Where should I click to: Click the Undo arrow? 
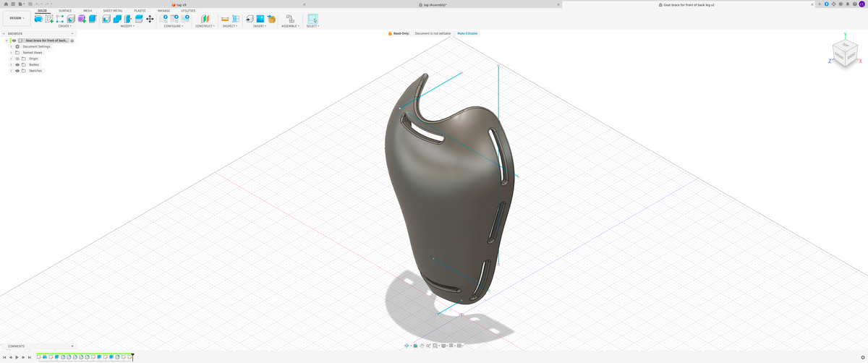click(x=38, y=4)
